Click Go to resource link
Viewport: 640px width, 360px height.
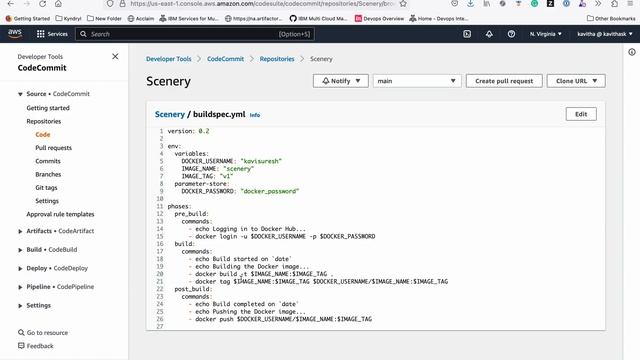[x=47, y=333]
